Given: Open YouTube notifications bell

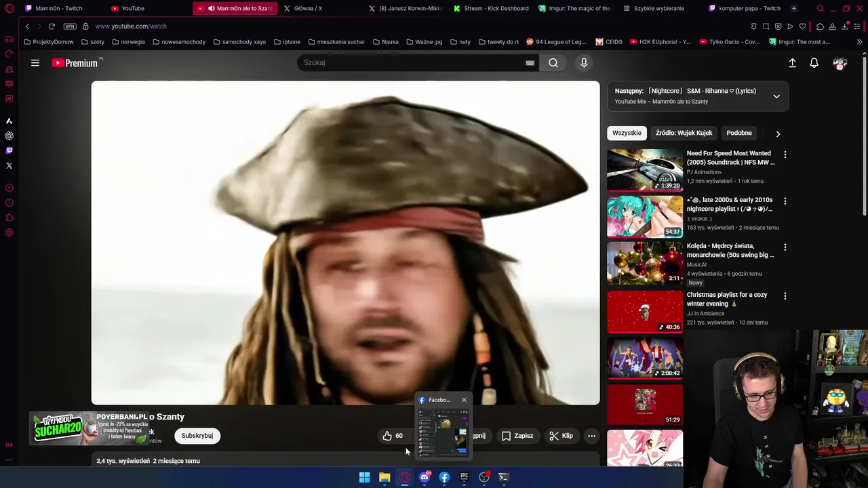Looking at the screenshot, I should point(814,63).
